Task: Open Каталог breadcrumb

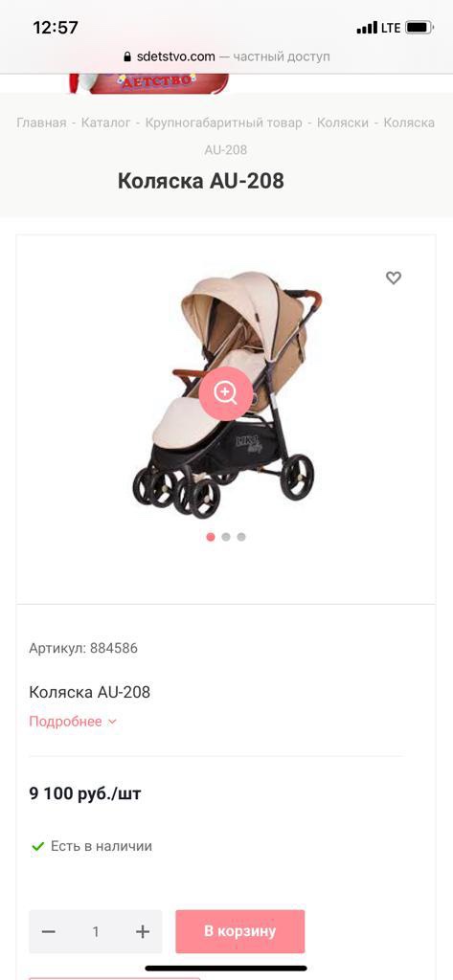Action: (105, 122)
